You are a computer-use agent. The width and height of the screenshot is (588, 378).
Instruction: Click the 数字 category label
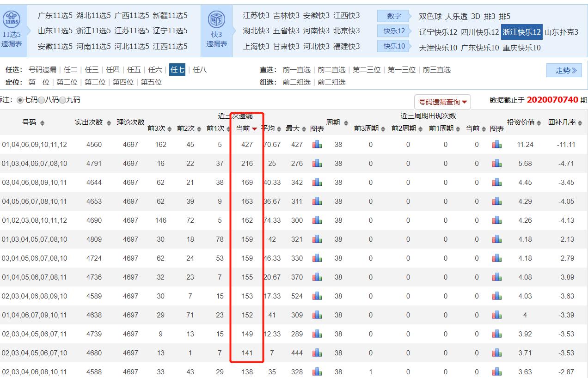click(x=394, y=16)
